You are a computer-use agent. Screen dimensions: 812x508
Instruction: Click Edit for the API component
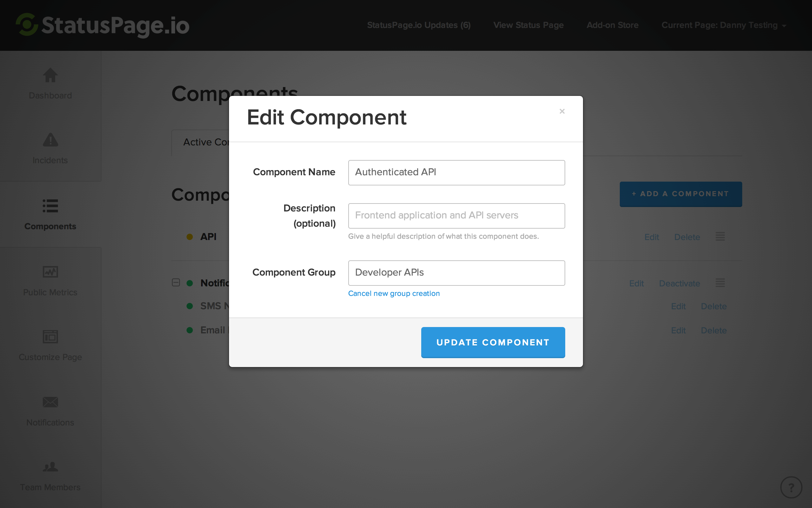652,237
